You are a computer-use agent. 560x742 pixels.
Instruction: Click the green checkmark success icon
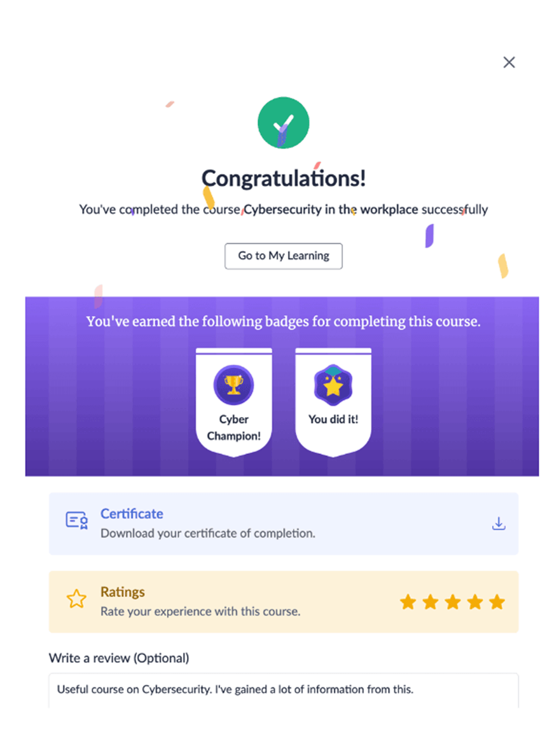[284, 123]
